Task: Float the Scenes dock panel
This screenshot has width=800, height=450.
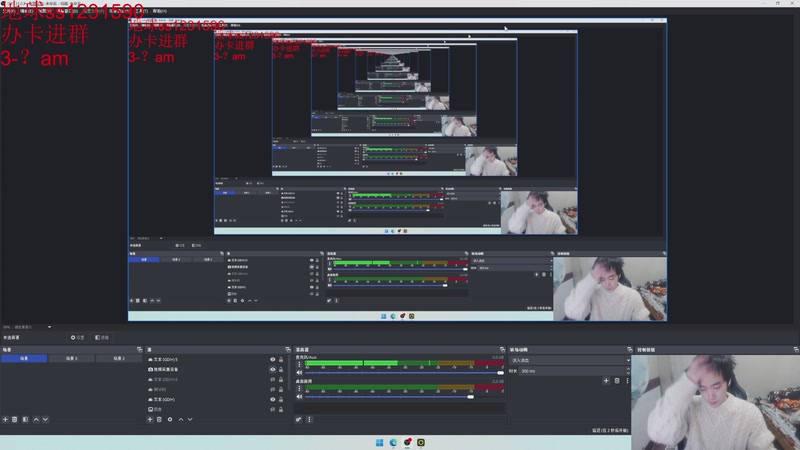Action: coord(139,349)
